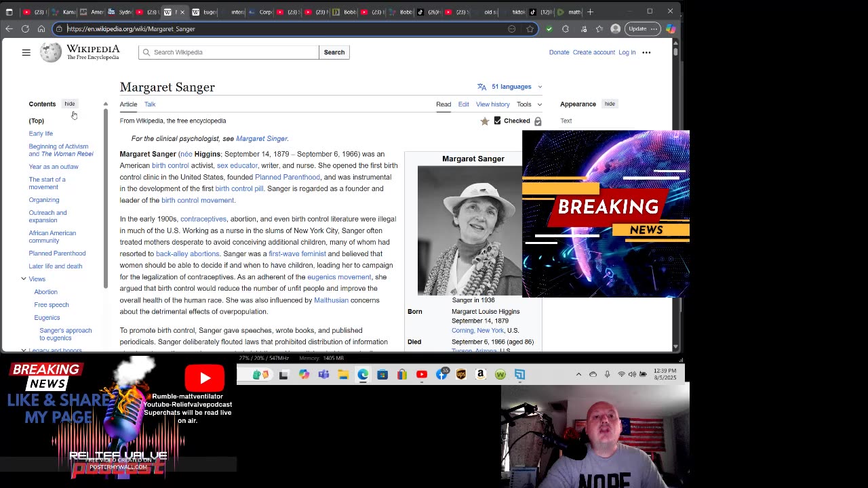Open the Planned Parenthood article link
This screenshot has width=868, height=488.
tap(287, 177)
